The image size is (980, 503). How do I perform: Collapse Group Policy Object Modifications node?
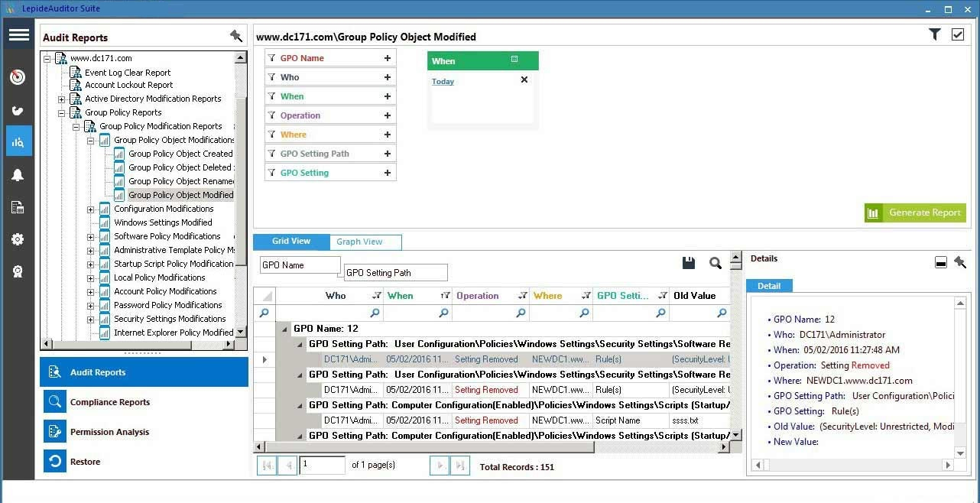(91, 141)
